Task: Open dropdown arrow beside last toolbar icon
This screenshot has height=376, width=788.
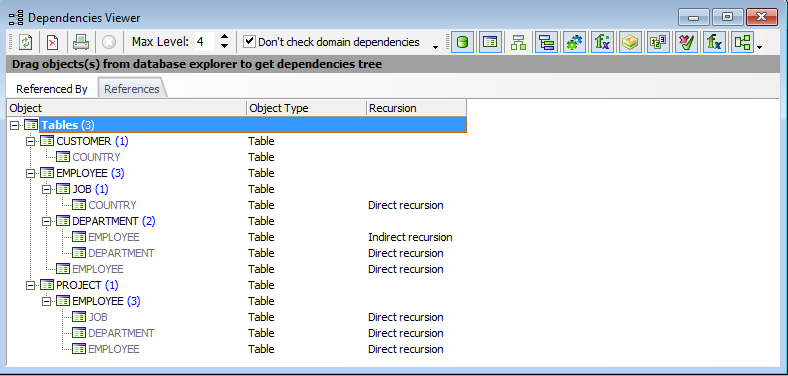Action: (759, 47)
